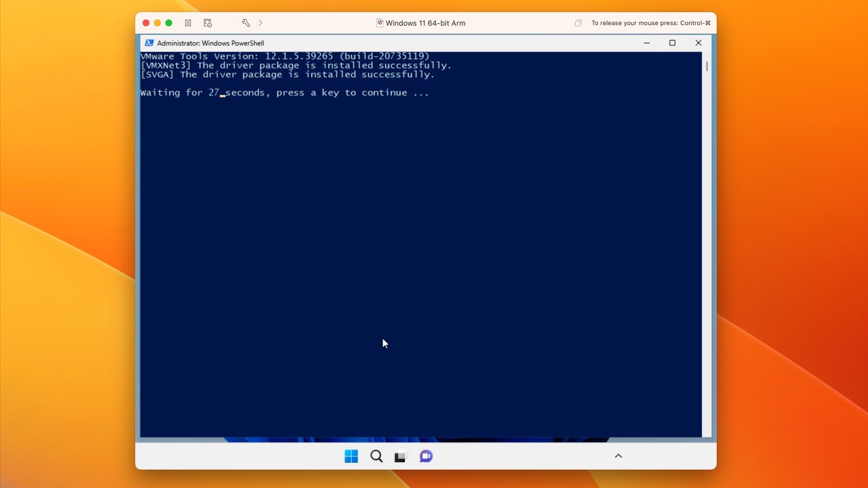Screen dimensions: 868x488
Task: Click the PowerShell icon in title bar
Action: 149,43
